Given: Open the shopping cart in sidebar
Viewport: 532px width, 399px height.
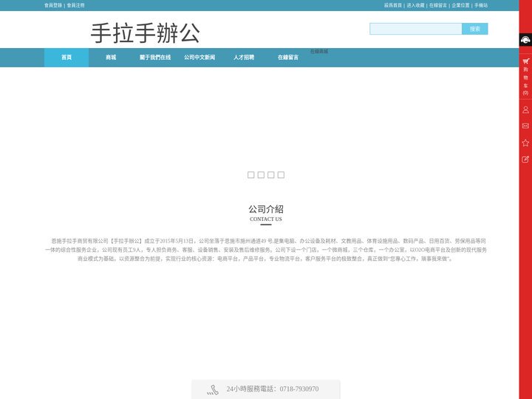Looking at the screenshot, I should (525, 77).
